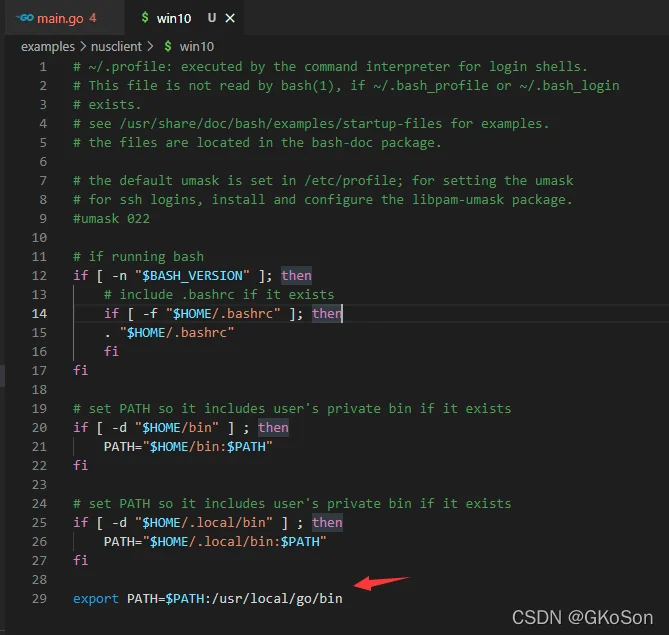The image size is (669, 635).
Task: Click the '. "$HOME/.bashrc"' source line
Action: click(x=169, y=333)
